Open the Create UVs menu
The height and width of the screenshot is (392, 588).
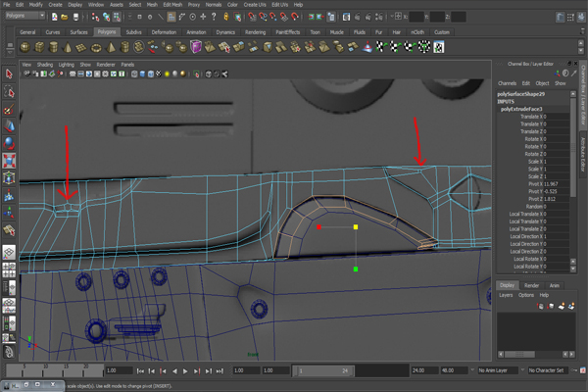tap(255, 5)
